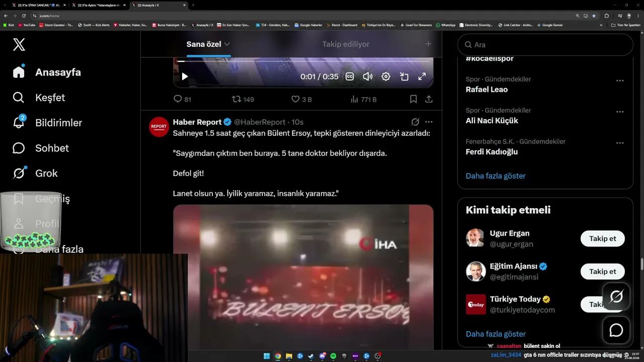Viewport: 644px width, 362px height.
Task: Toggle closed captions on the video
Action: 349,76
